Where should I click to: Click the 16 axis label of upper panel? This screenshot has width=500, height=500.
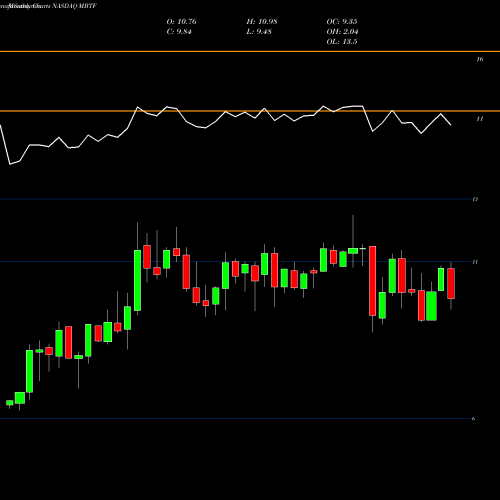[x=480, y=59]
